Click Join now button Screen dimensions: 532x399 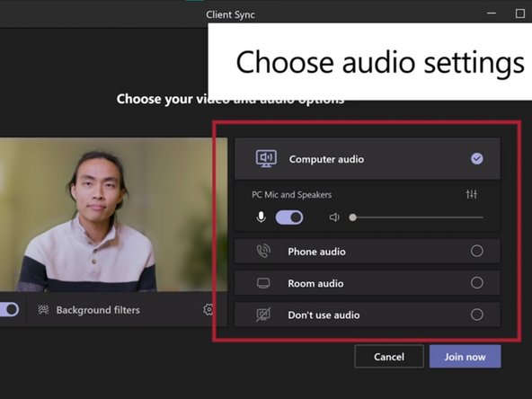tap(465, 357)
